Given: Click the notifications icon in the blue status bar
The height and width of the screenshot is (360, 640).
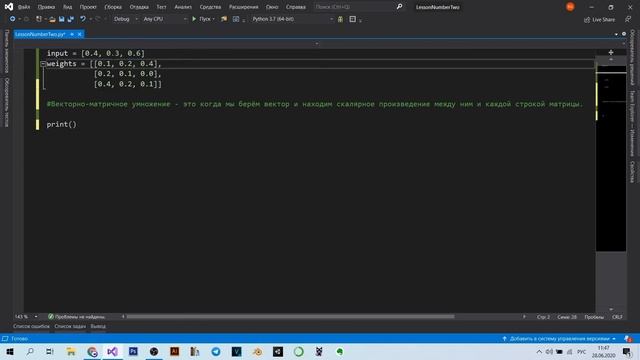Looking at the screenshot, I should tap(628, 339).
